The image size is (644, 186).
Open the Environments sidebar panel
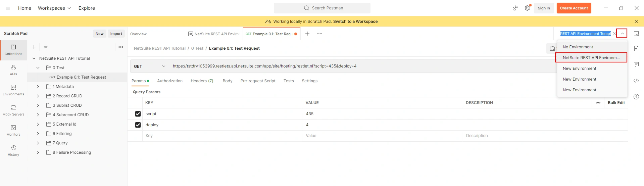click(13, 90)
